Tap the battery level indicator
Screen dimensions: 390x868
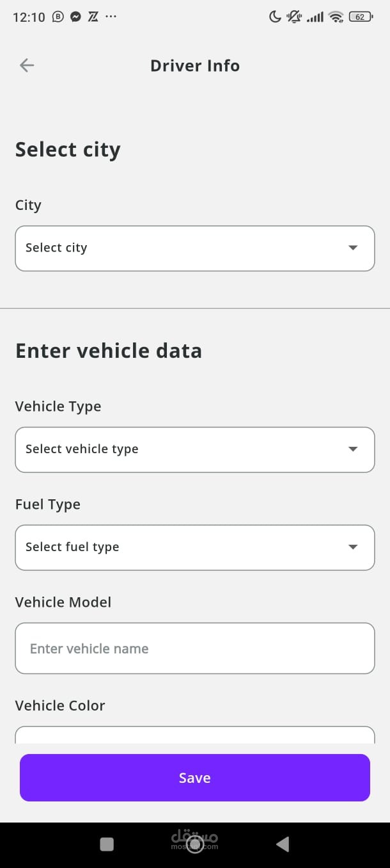point(361,17)
